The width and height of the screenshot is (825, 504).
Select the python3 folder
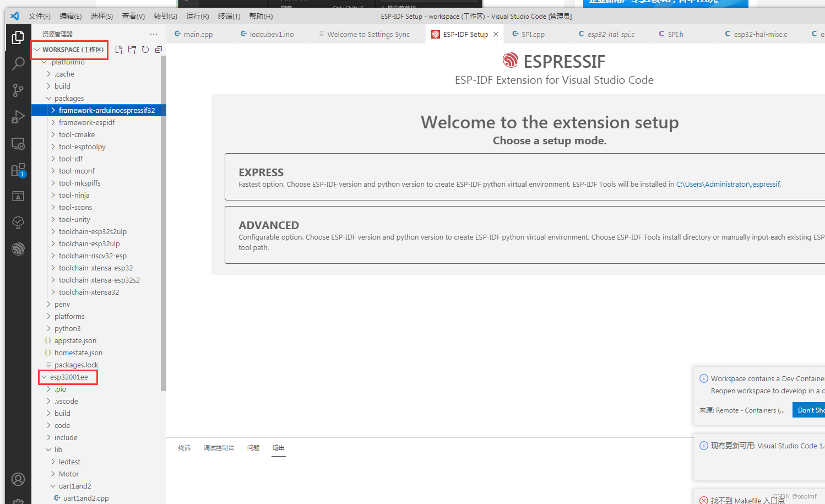[x=99, y=328]
